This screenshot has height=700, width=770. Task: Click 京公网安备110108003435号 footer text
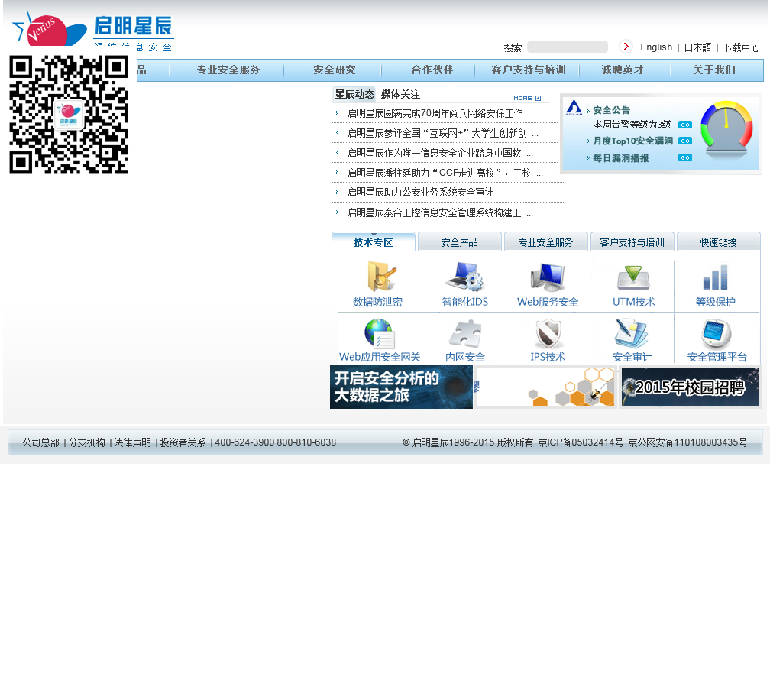pyautogui.click(x=687, y=442)
